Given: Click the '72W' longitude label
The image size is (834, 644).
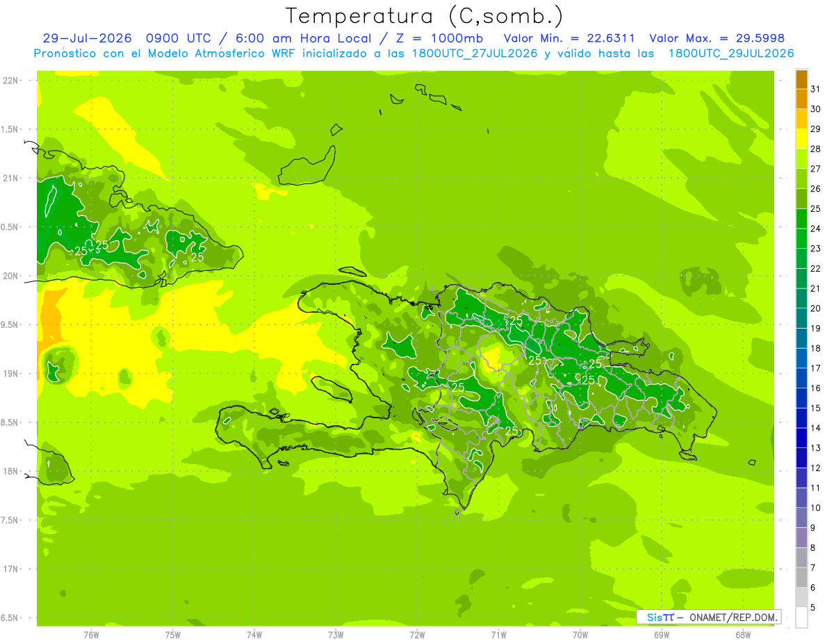Looking at the screenshot, I should (417, 635).
